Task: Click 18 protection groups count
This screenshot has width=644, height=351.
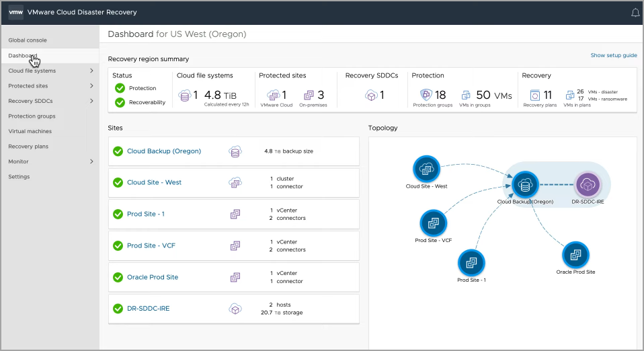Action: point(440,95)
